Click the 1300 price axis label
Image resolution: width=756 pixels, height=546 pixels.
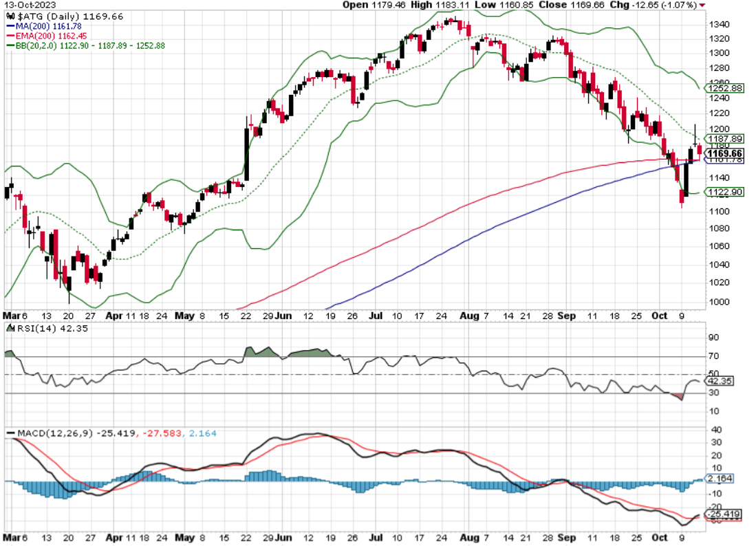[x=719, y=53]
